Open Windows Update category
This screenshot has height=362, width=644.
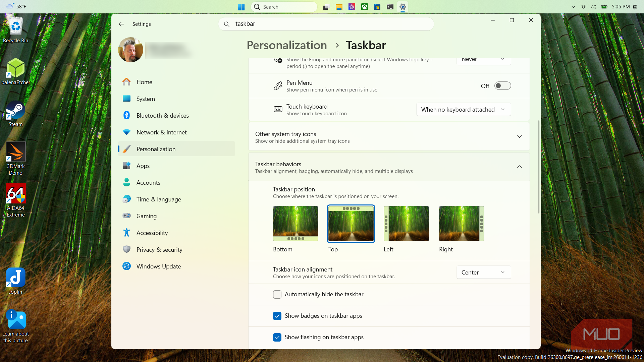176,266
